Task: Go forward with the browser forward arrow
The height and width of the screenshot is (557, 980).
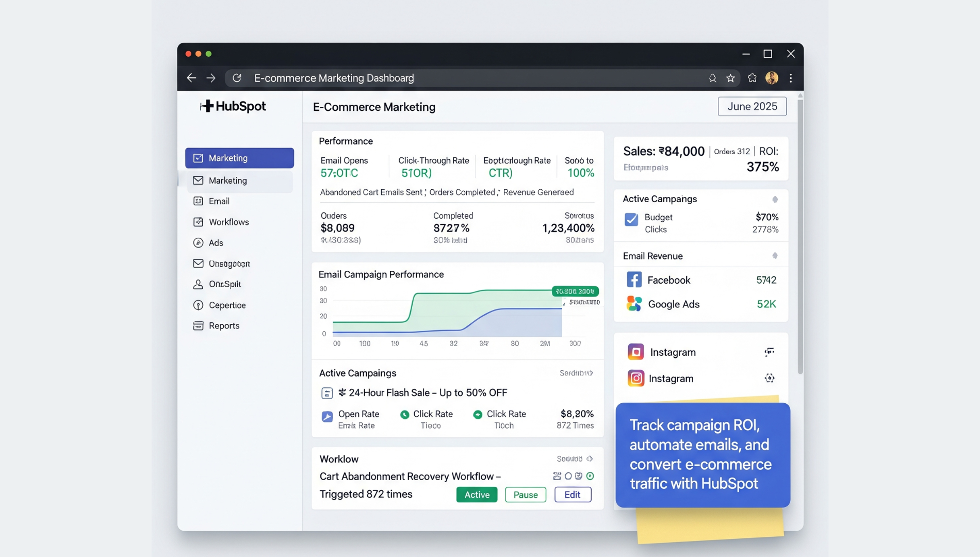Action: pos(211,78)
